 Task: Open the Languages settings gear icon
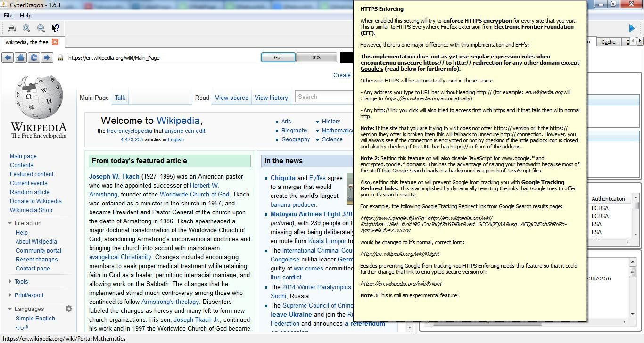click(69, 309)
